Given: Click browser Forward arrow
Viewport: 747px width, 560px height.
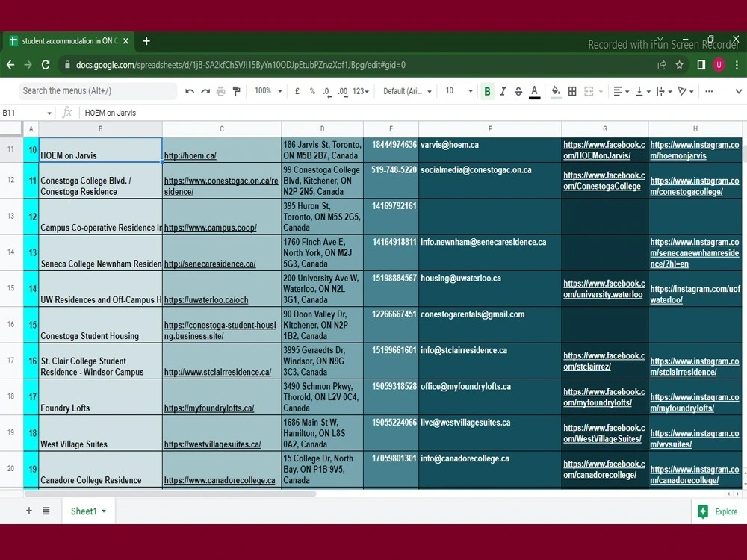Looking at the screenshot, I should point(28,65).
